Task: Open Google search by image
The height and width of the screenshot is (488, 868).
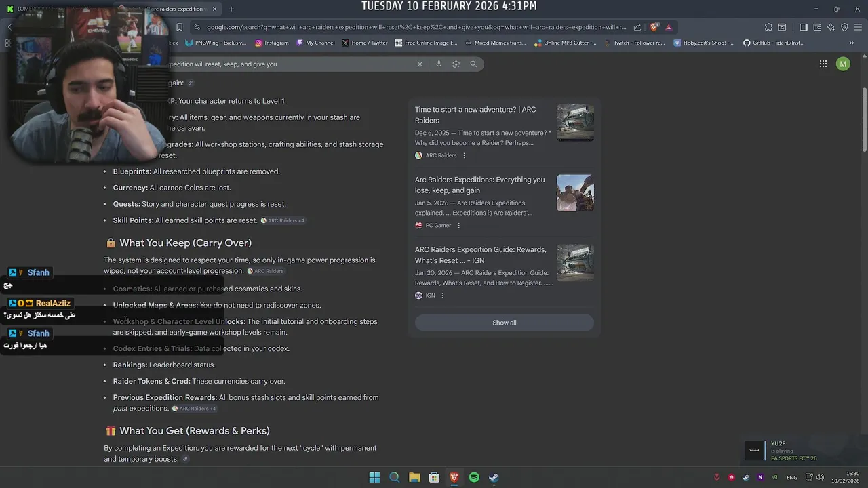Action: tap(456, 64)
